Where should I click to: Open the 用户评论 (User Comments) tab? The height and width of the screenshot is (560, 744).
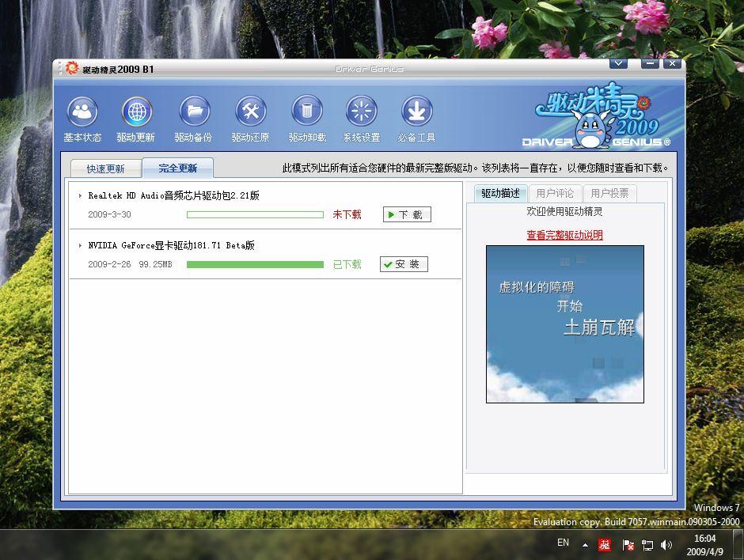coord(556,192)
